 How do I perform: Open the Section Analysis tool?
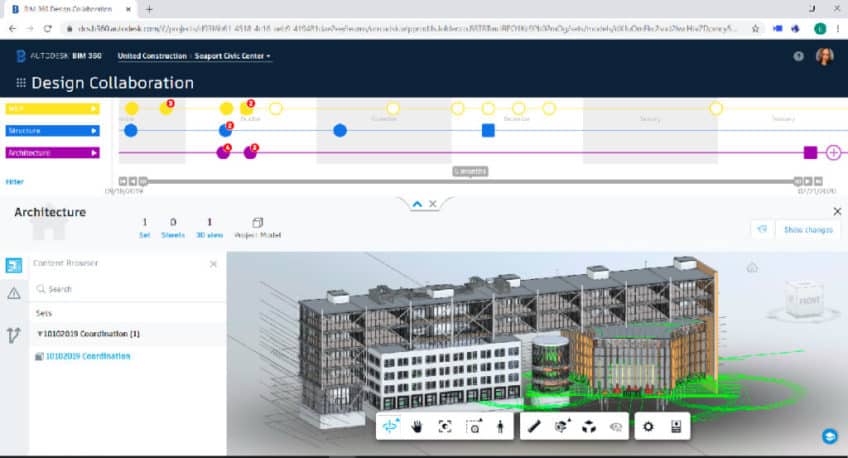click(x=562, y=427)
